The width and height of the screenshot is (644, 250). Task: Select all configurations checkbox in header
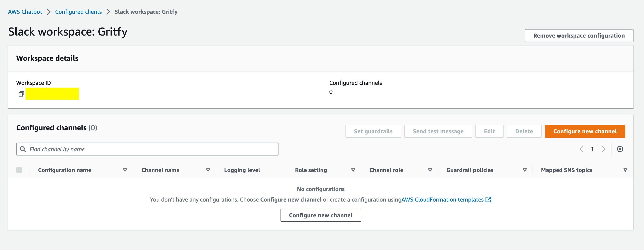coord(19,170)
